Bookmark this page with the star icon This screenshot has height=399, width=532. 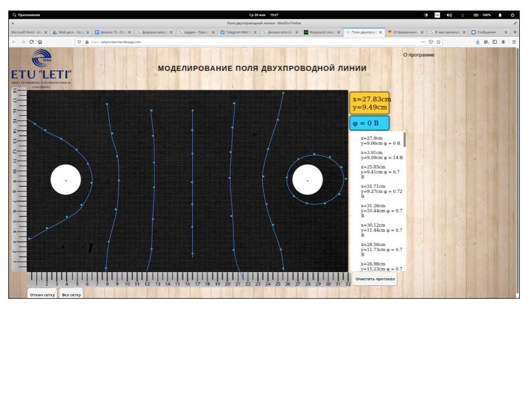pyautogui.click(x=438, y=42)
